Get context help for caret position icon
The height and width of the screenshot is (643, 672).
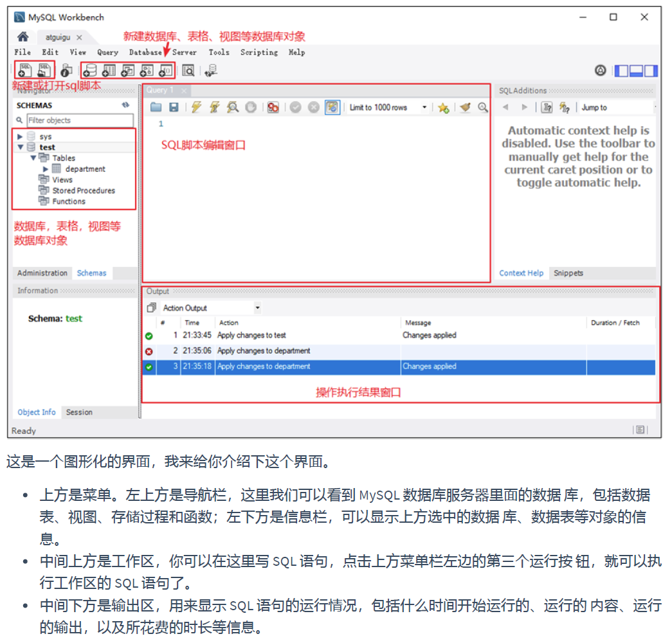pos(547,107)
